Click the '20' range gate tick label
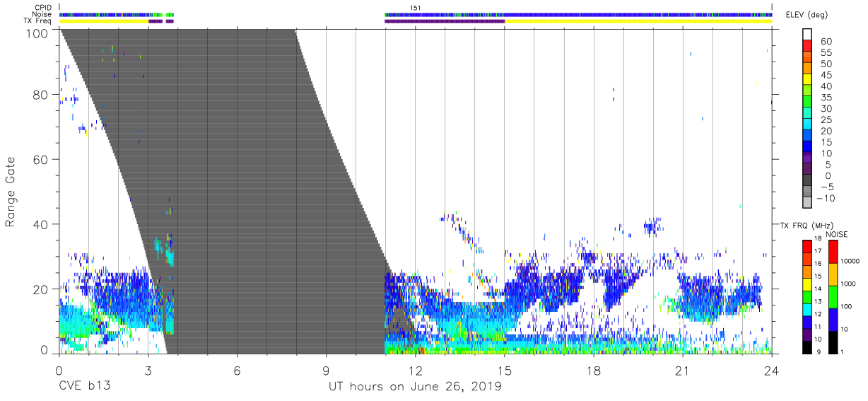 [x=40, y=289]
